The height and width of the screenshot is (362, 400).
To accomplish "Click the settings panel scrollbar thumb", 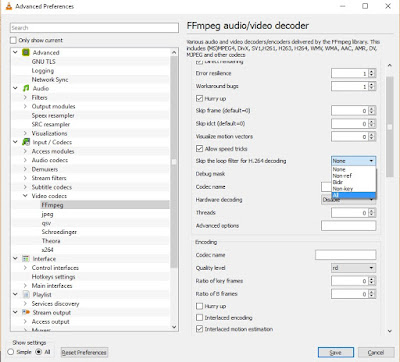I will pyautogui.click(x=390, y=127).
